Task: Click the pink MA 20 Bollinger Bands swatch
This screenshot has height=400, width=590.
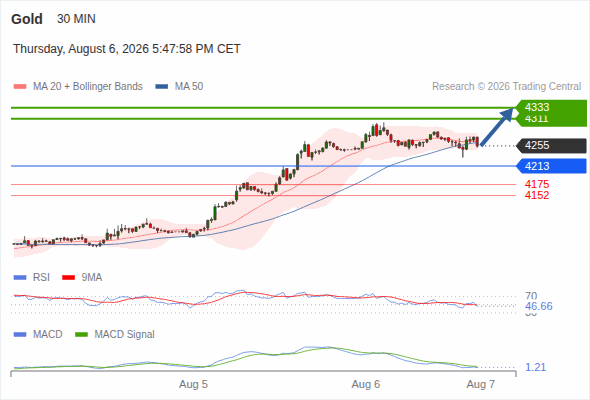Action: pyautogui.click(x=20, y=87)
